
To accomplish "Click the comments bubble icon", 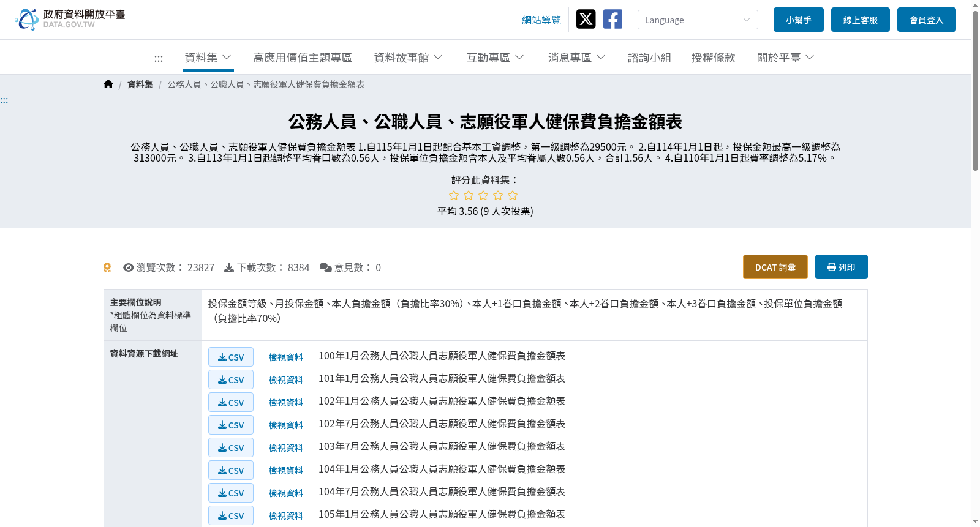I will click(x=326, y=267).
